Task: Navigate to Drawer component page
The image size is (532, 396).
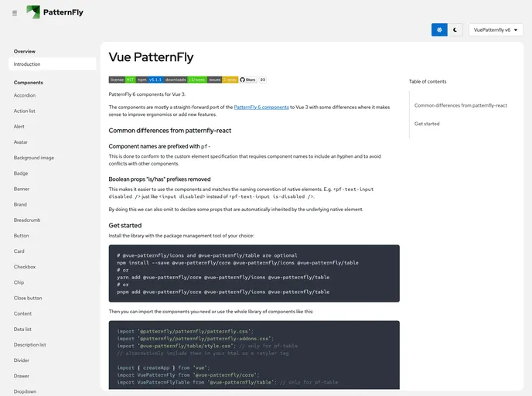Action: pos(22,377)
